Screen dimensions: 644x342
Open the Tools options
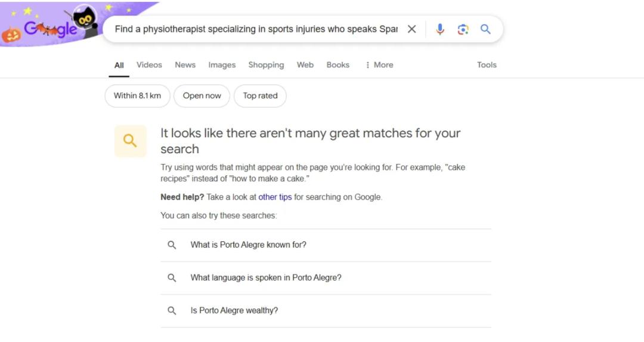(x=487, y=65)
